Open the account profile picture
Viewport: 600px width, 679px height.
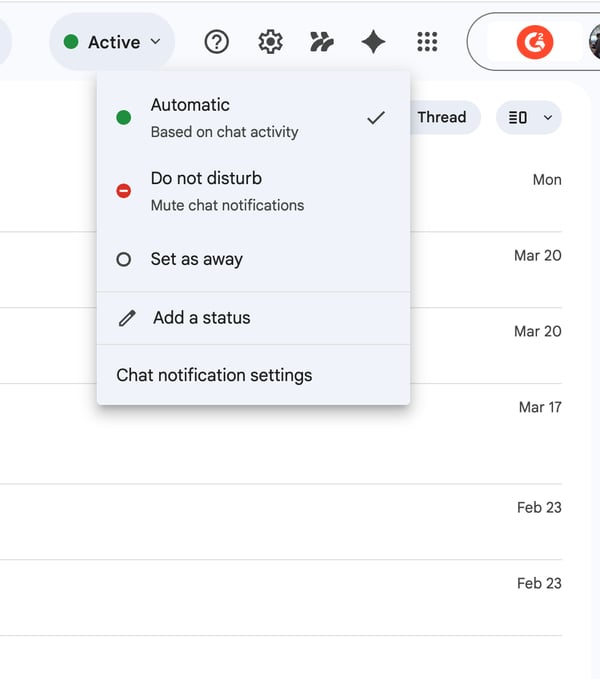point(594,42)
